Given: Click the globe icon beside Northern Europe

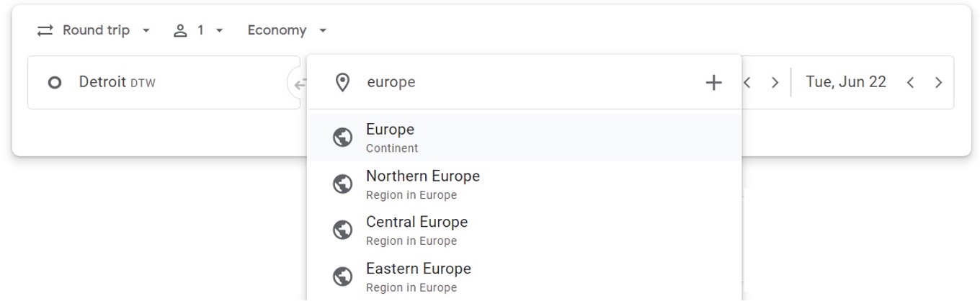Looking at the screenshot, I should pyautogui.click(x=342, y=184).
